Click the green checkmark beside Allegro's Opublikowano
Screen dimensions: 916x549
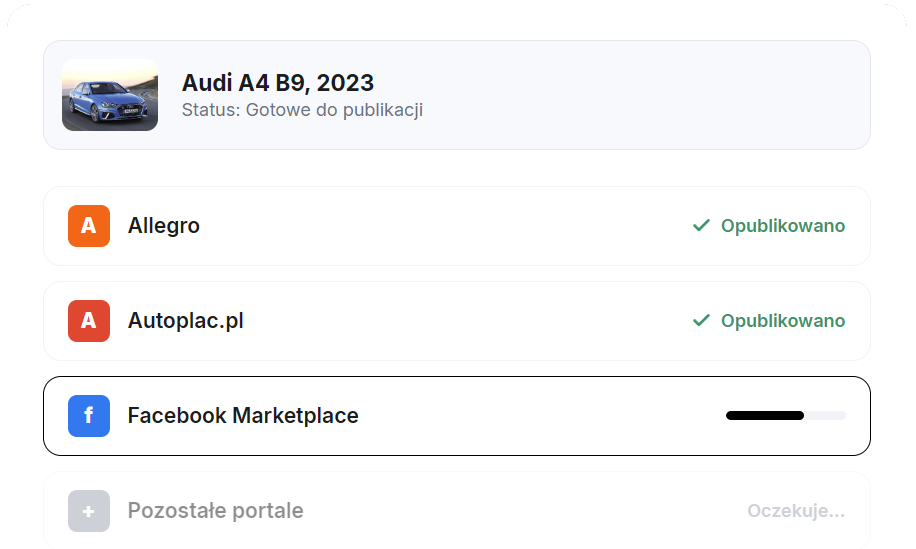(701, 226)
